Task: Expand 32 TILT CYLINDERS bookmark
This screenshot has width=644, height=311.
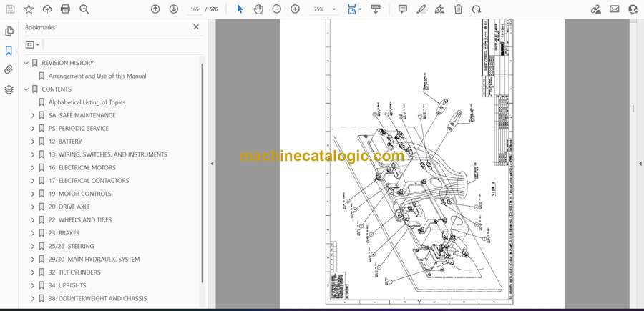Action: click(33, 273)
